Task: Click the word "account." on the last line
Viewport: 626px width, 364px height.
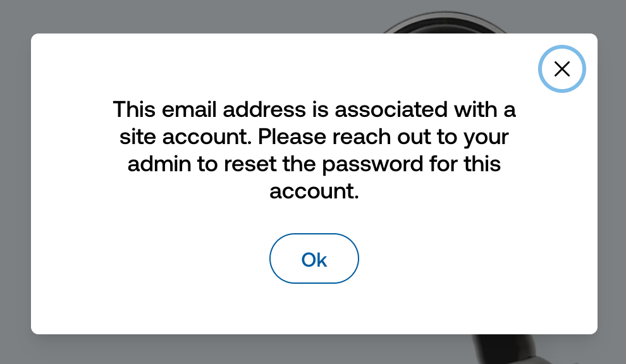Action: [x=314, y=191]
